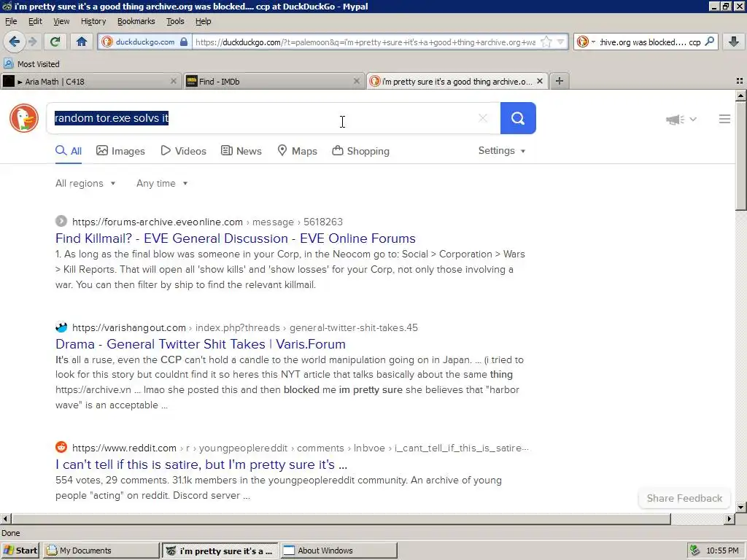Switch to Maps results
Screen dimensions: 747x560
click(x=298, y=152)
